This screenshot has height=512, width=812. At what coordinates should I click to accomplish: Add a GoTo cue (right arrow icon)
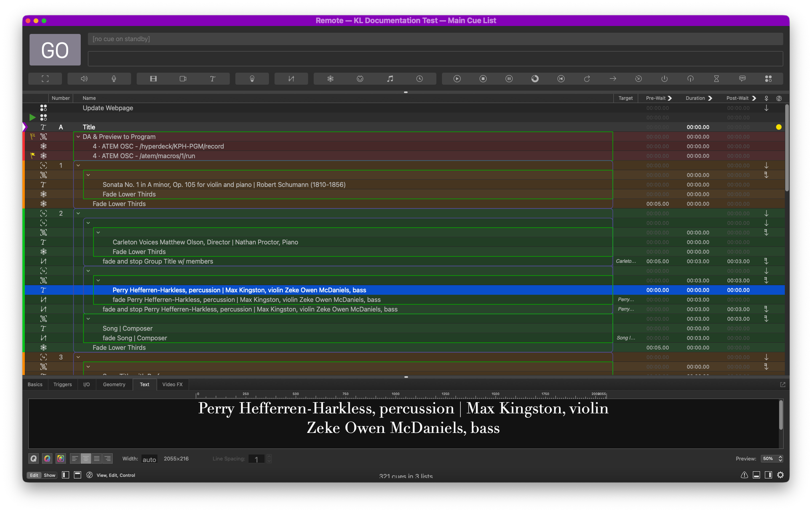[613, 79]
